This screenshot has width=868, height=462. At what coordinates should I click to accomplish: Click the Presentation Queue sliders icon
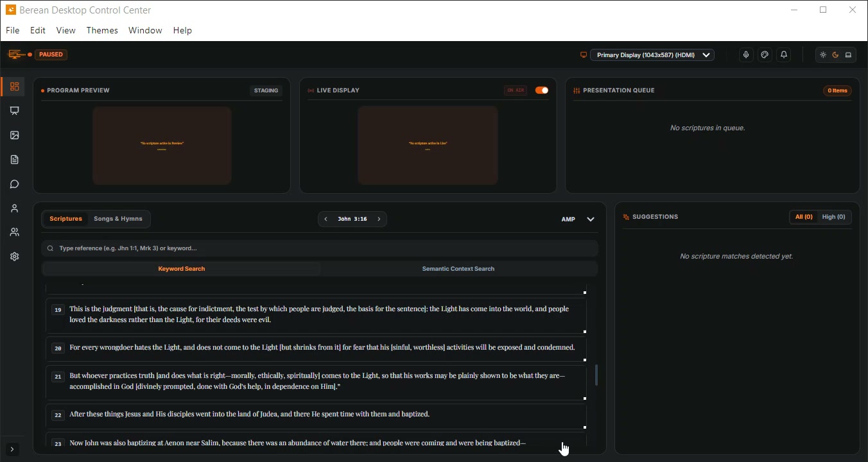tap(577, 90)
